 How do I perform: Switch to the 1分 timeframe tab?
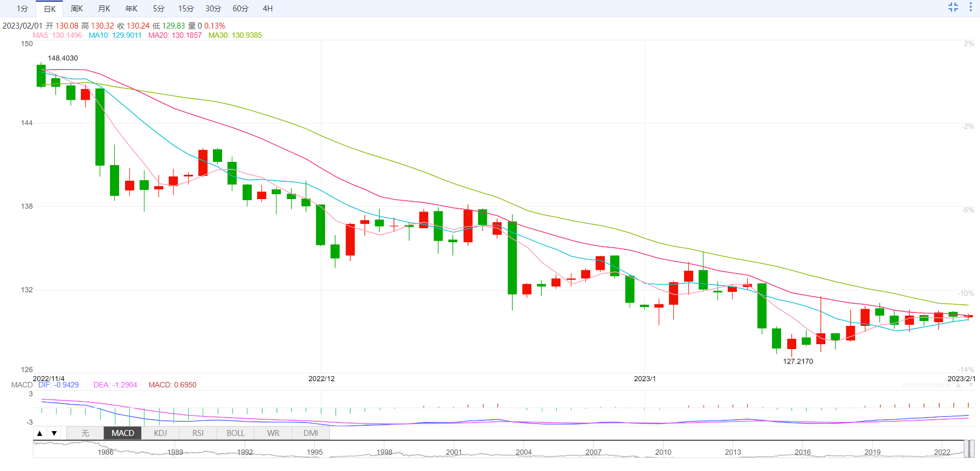point(22,9)
